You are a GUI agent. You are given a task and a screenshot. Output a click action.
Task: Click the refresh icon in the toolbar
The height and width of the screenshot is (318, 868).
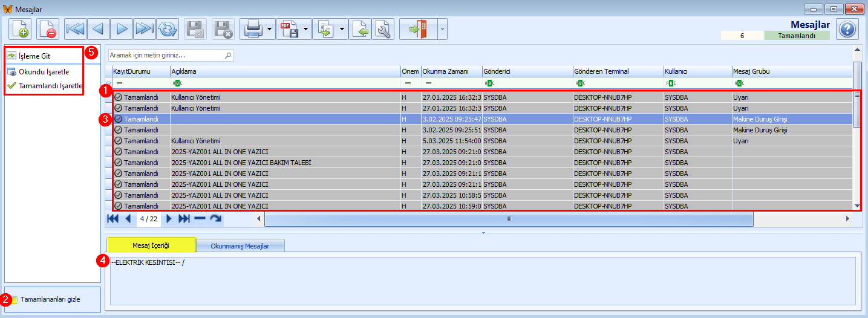pos(168,29)
